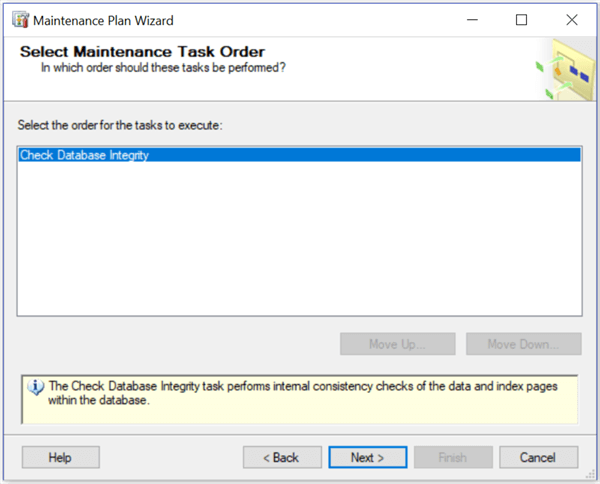This screenshot has width=600, height=484.
Task: Go back to the previous wizard step
Action: (281, 457)
